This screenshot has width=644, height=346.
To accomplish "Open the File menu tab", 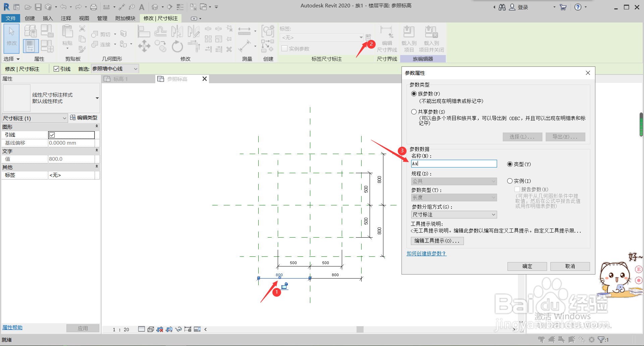I will [x=10, y=18].
